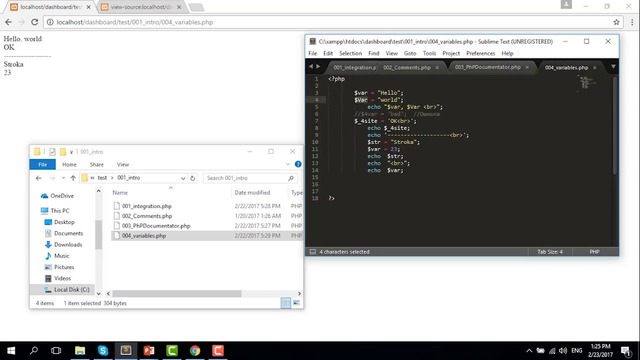Open Sublime Text Find menu
Viewport: 640px width, 360px height.
tap(373, 53)
